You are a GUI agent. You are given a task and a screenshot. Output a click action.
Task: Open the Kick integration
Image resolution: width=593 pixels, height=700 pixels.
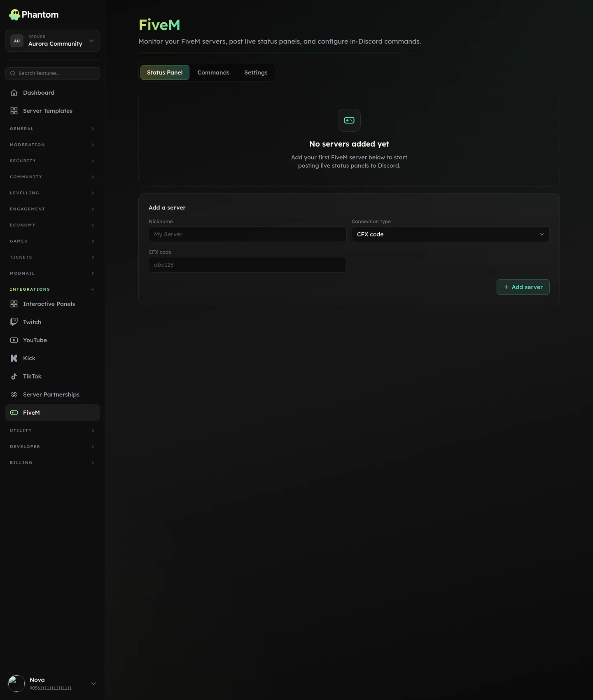pos(52,358)
